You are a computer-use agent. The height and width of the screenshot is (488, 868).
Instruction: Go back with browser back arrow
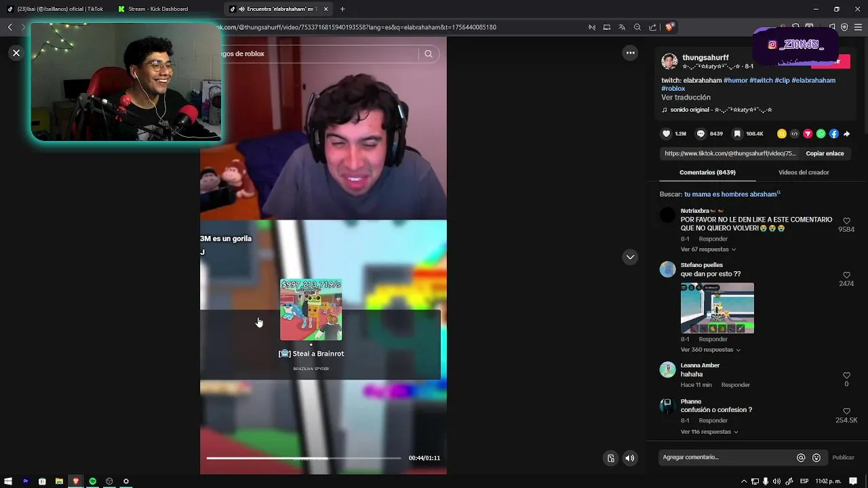[x=9, y=27]
